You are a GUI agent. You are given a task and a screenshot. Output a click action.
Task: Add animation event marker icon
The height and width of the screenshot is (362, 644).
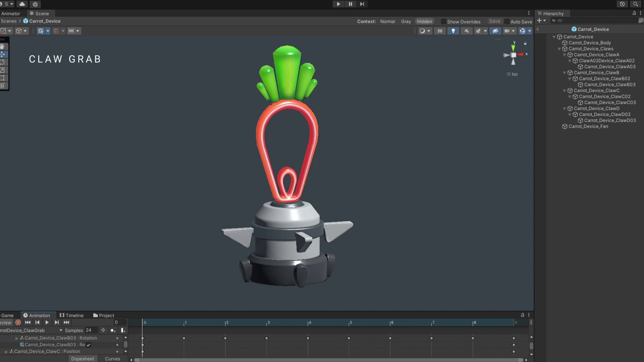coord(123,330)
